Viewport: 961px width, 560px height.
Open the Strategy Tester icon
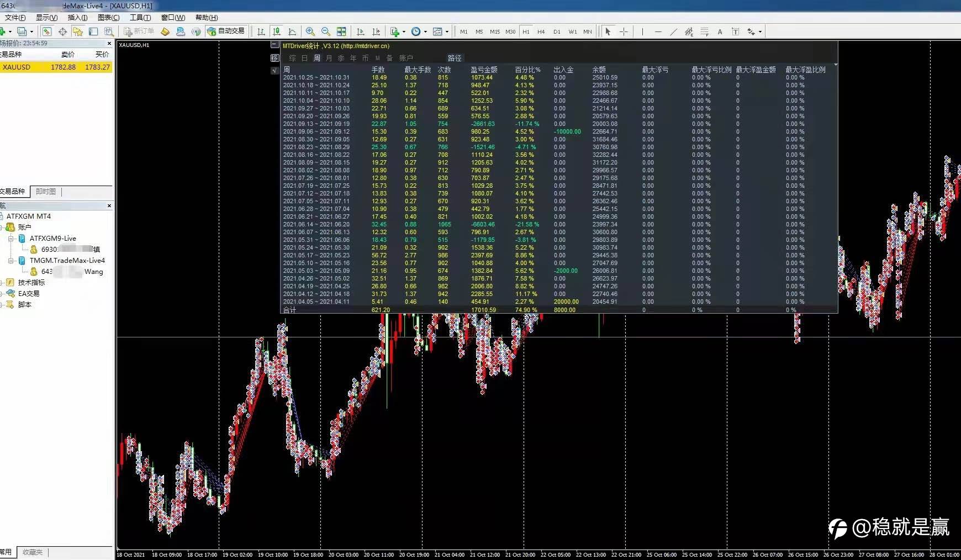pyautogui.click(x=109, y=31)
